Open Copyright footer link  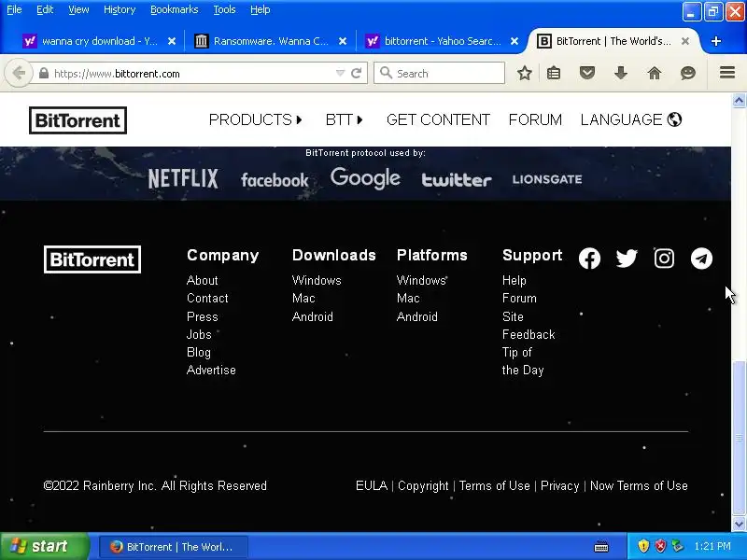(x=423, y=485)
